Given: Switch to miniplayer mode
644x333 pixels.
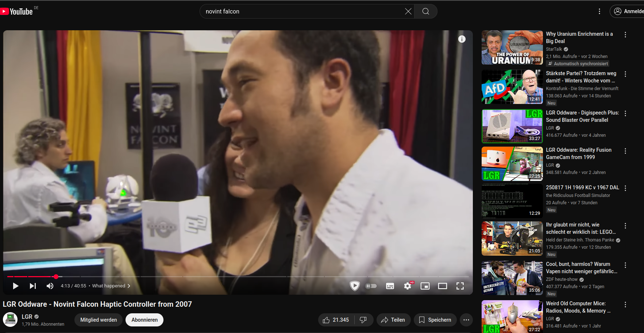Looking at the screenshot, I should tap(425, 286).
